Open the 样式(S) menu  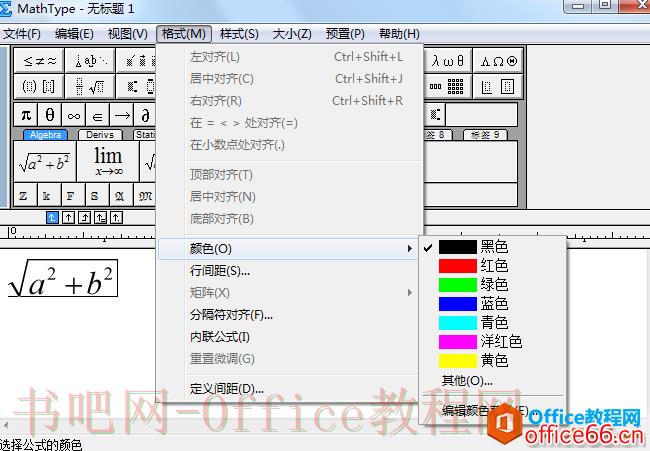[x=239, y=34]
